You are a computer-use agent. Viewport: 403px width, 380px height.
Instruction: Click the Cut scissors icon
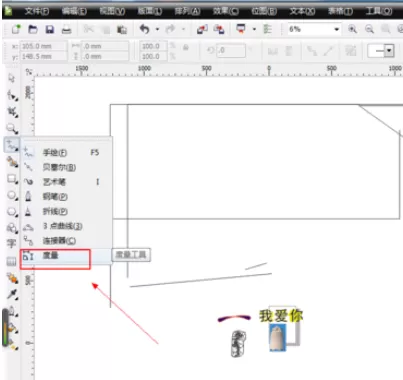[88, 29]
